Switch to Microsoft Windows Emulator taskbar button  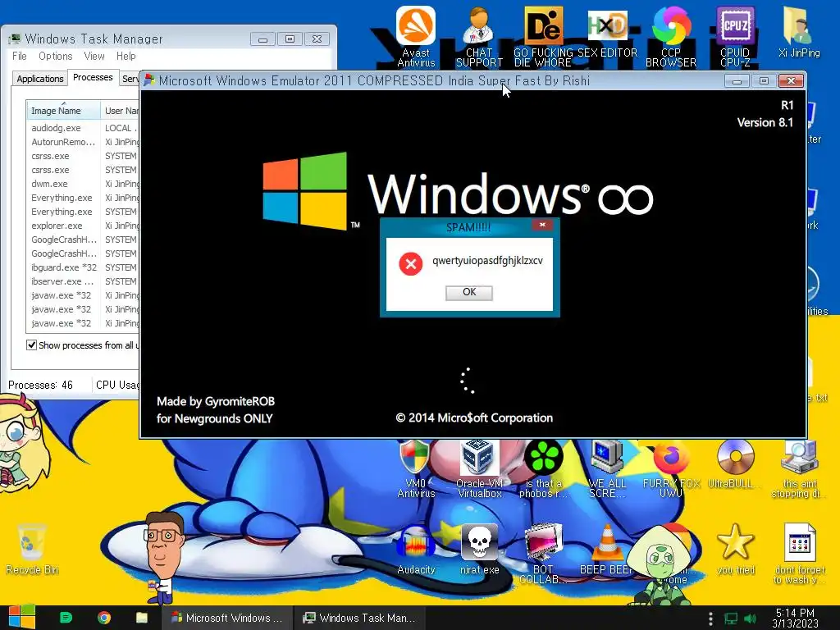click(227, 618)
